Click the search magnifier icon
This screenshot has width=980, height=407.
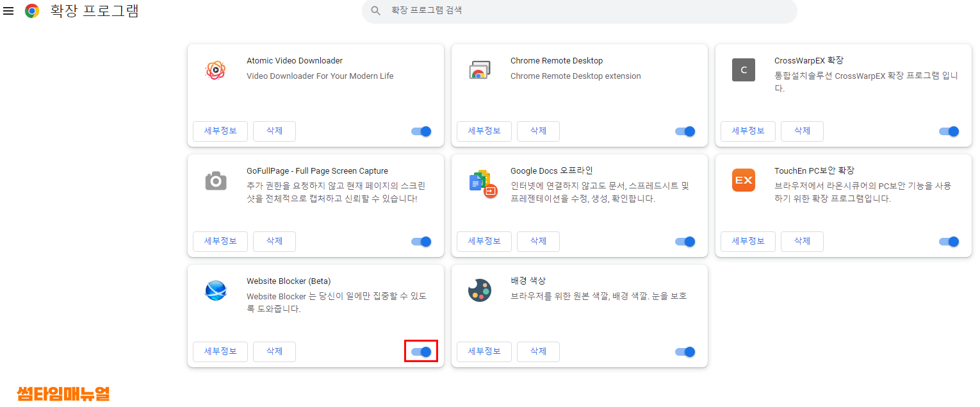coord(376,11)
